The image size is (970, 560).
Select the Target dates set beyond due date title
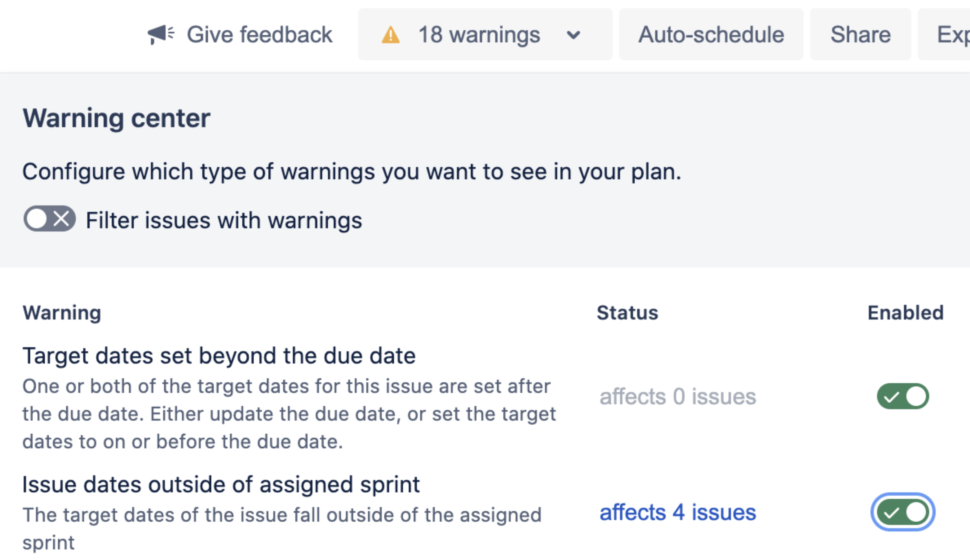click(219, 355)
